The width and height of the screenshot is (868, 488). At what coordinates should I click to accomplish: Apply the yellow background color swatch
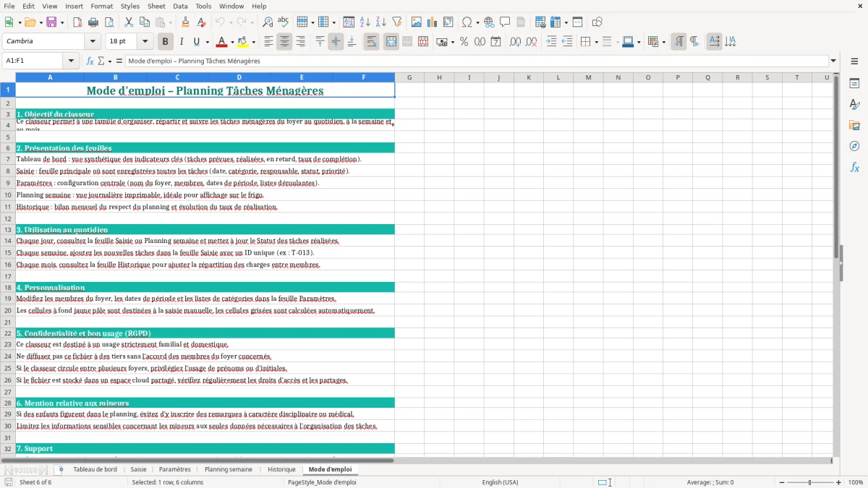click(242, 42)
